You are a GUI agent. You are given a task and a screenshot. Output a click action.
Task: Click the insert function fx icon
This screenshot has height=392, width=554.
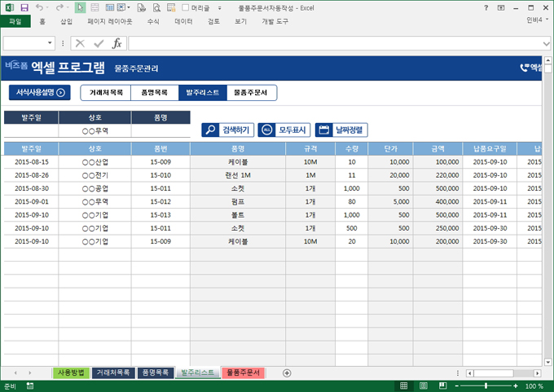(x=117, y=43)
